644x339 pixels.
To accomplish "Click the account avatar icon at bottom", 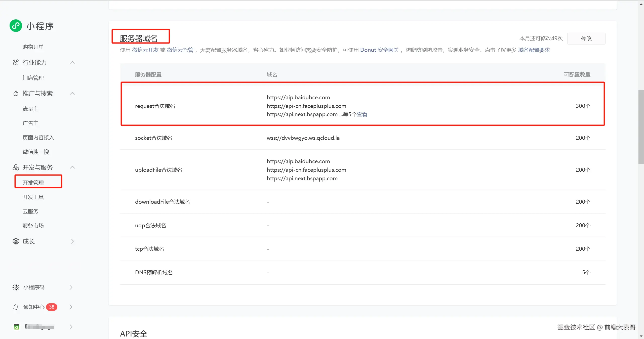I will pyautogui.click(x=17, y=327).
